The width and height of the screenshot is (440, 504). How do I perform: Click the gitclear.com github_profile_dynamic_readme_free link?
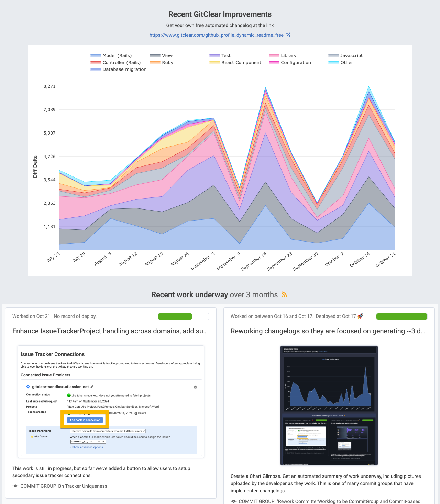point(216,35)
